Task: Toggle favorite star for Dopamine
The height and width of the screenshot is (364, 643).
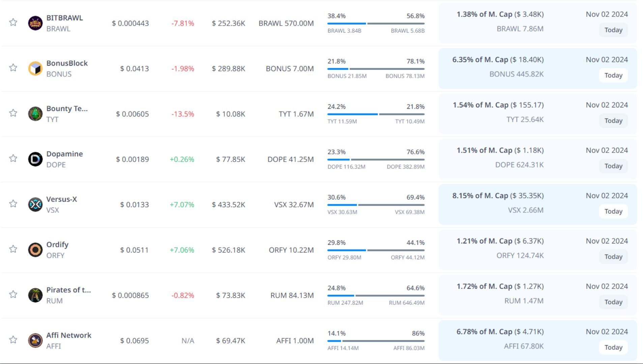Action: [13, 158]
